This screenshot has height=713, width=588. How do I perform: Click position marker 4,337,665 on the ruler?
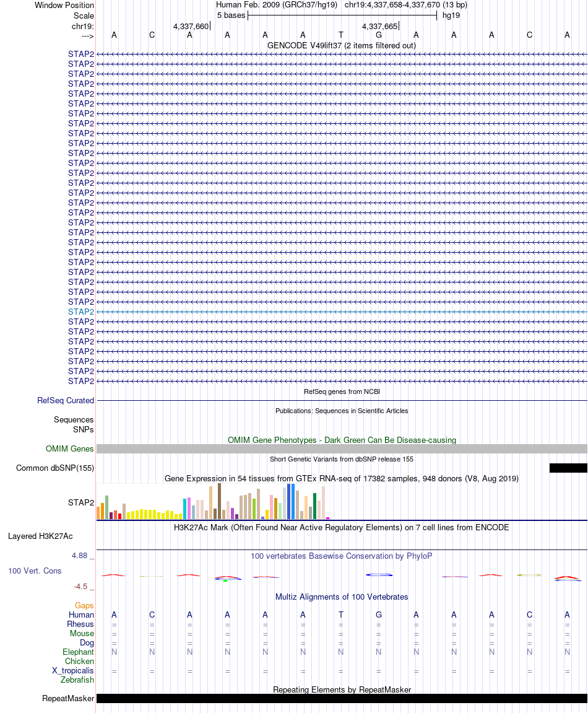(379, 27)
